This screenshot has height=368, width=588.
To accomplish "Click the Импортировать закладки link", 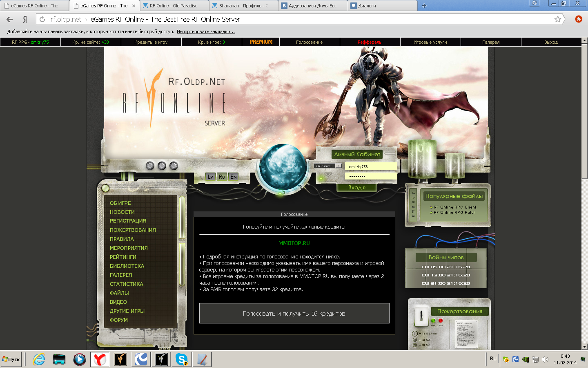I will point(206,31).
